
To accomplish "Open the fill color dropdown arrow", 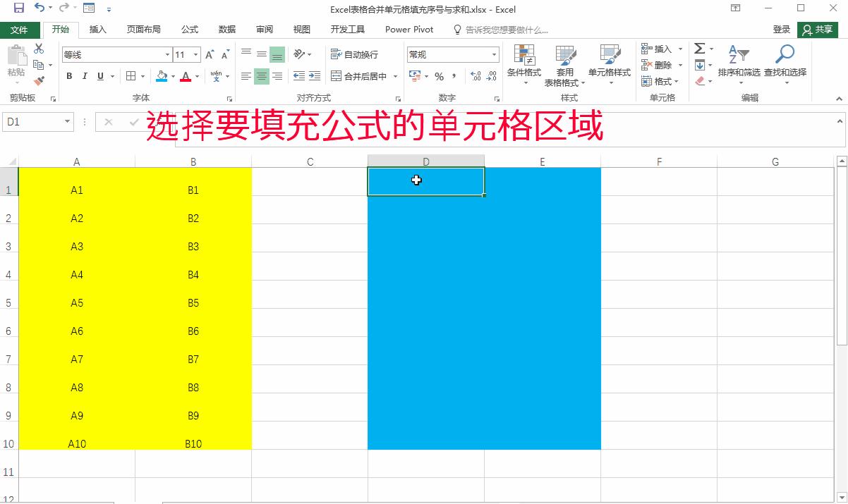I will click(174, 76).
